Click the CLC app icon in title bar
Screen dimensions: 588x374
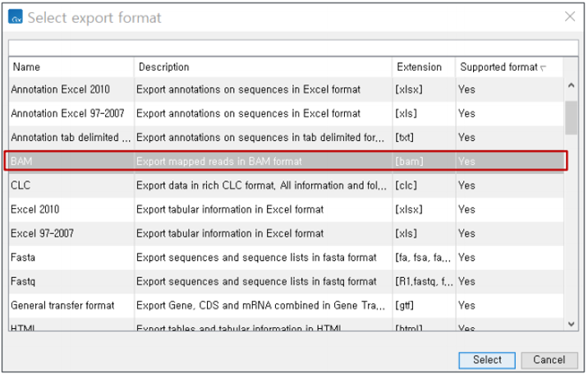coord(15,17)
